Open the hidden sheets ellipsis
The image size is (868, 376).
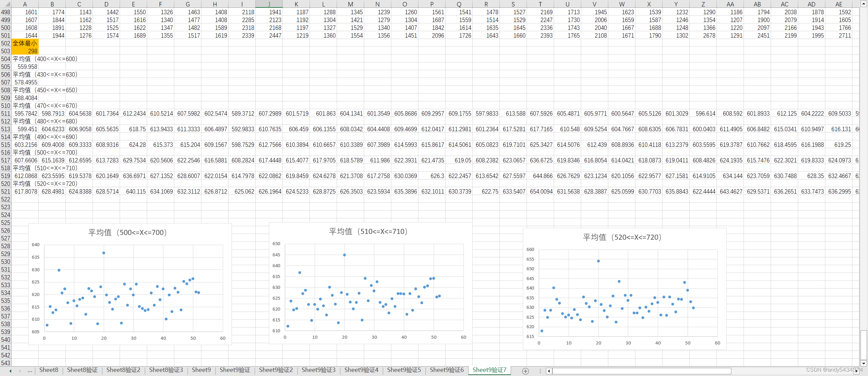pyautogui.click(x=30, y=371)
